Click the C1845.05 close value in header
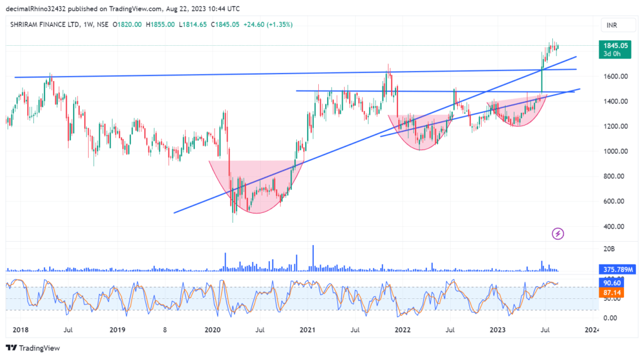The height and width of the screenshot is (358, 644). [x=225, y=24]
